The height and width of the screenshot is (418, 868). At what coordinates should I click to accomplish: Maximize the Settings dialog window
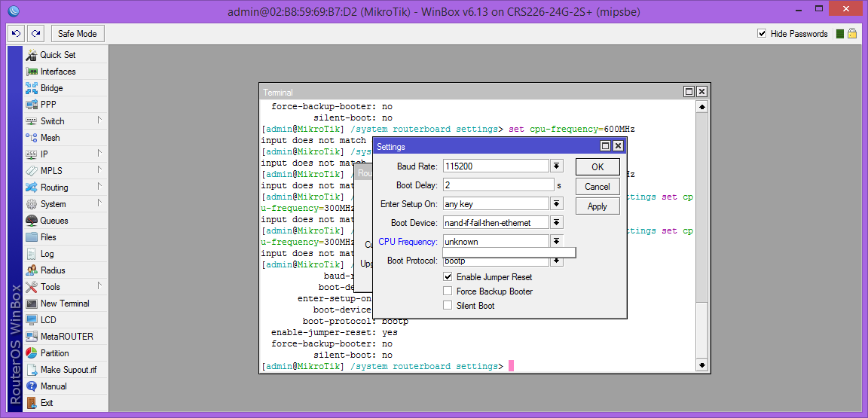[606, 147]
